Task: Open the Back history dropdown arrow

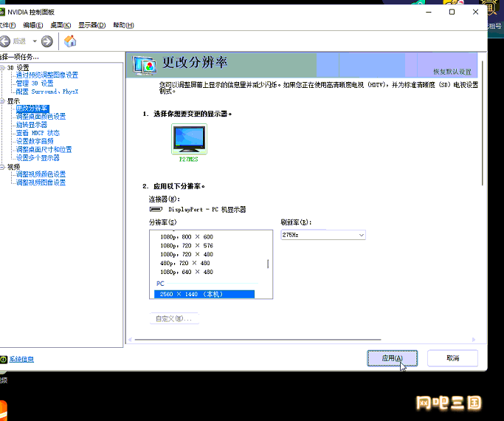Action: (x=35, y=41)
